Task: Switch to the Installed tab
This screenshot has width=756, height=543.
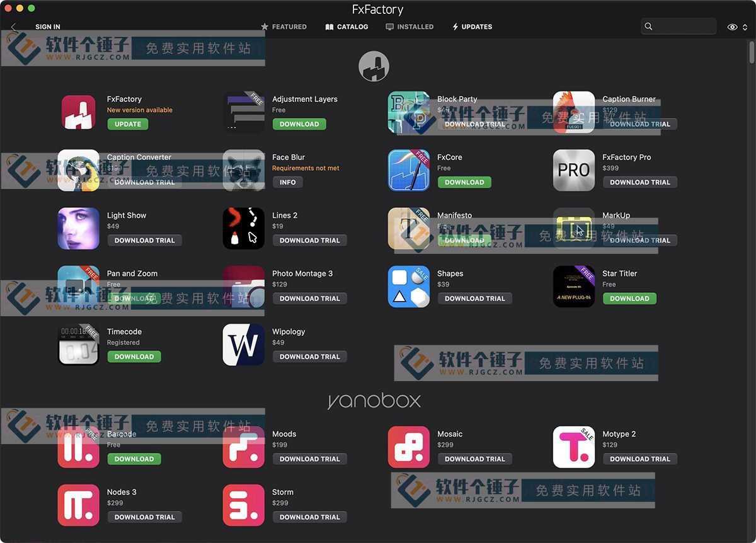Action: [409, 26]
